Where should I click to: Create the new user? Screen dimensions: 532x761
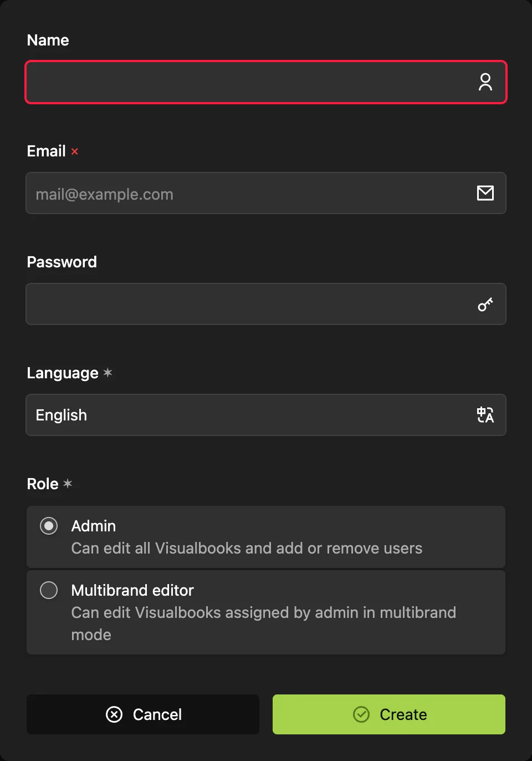tap(389, 714)
